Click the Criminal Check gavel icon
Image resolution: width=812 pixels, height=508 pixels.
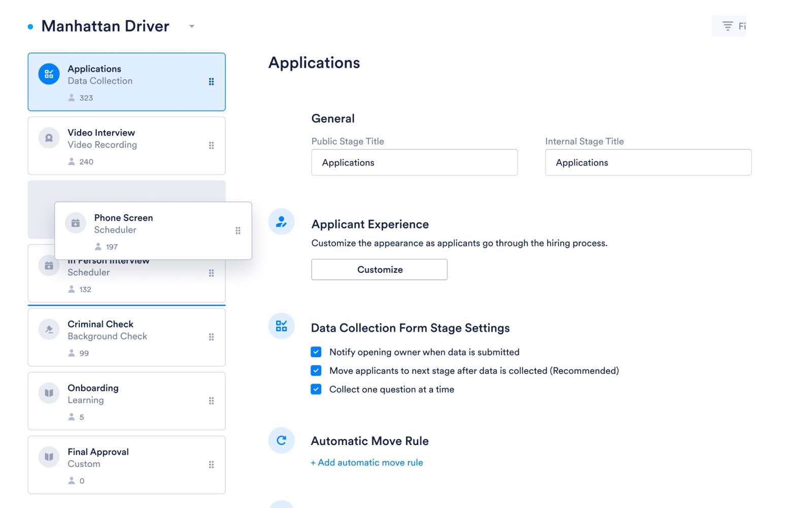click(49, 330)
